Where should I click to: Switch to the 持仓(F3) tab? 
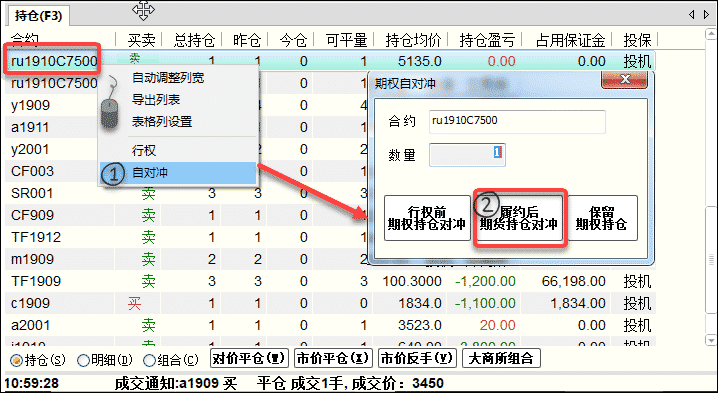pyautogui.click(x=38, y=16)
